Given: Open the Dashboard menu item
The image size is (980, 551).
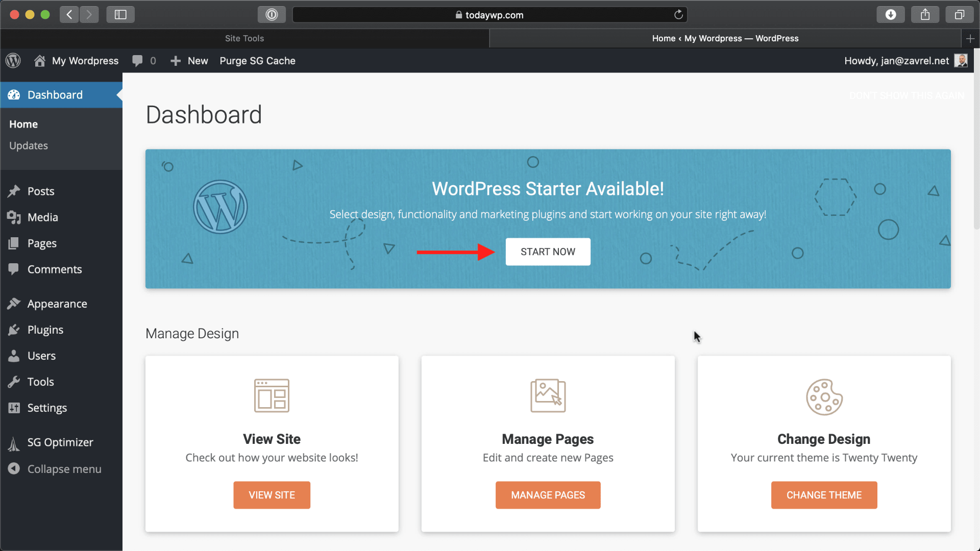Looking at the screenshot, I should point(61,95).
